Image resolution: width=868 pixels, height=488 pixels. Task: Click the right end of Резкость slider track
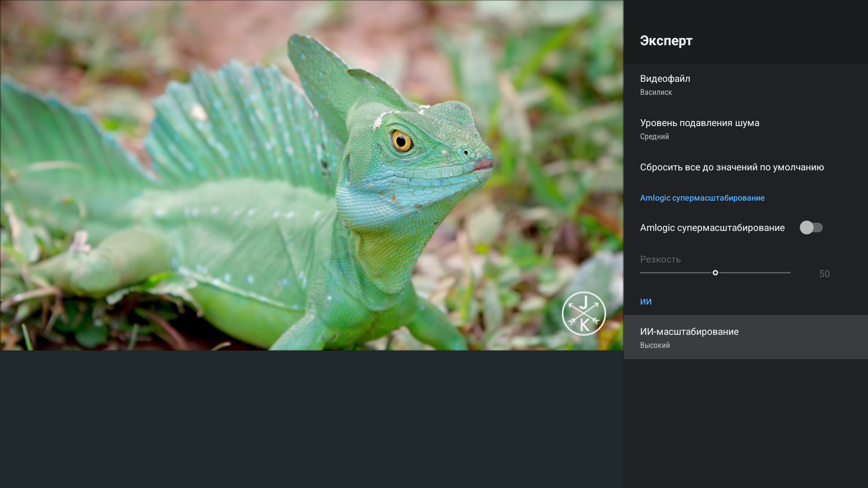pyautogui.click(x=788, y=273)
